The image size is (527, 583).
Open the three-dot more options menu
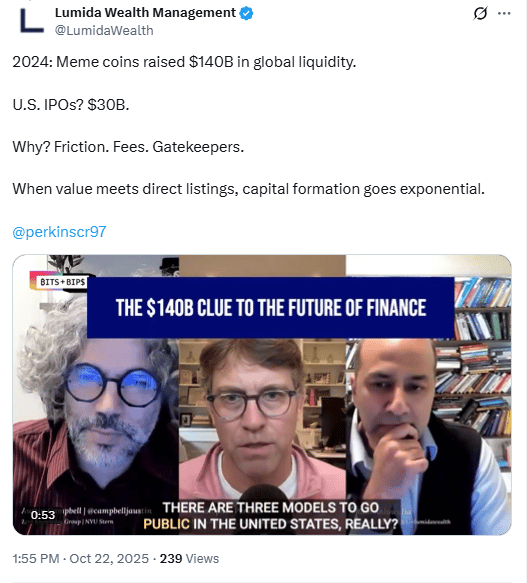pos(504,13)
